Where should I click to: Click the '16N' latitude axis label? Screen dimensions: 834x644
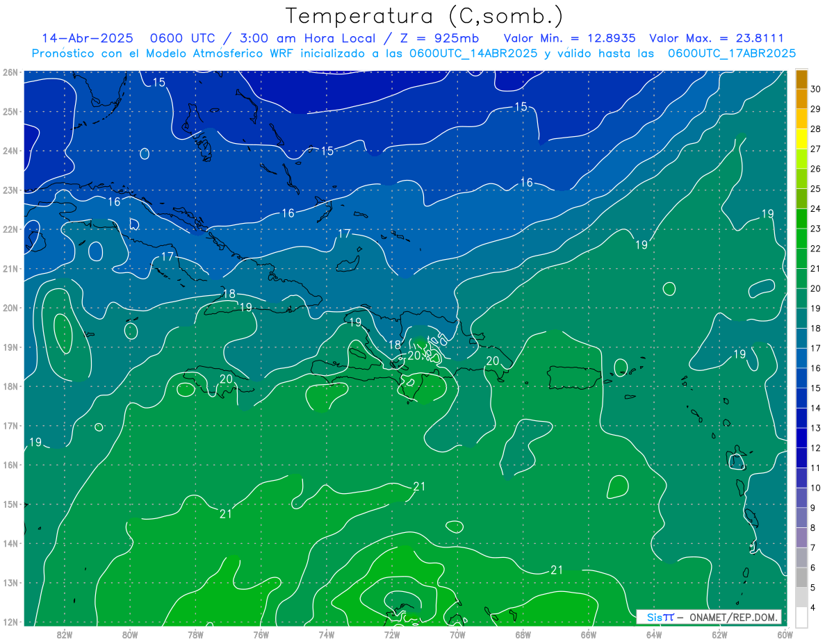point(10,465)
